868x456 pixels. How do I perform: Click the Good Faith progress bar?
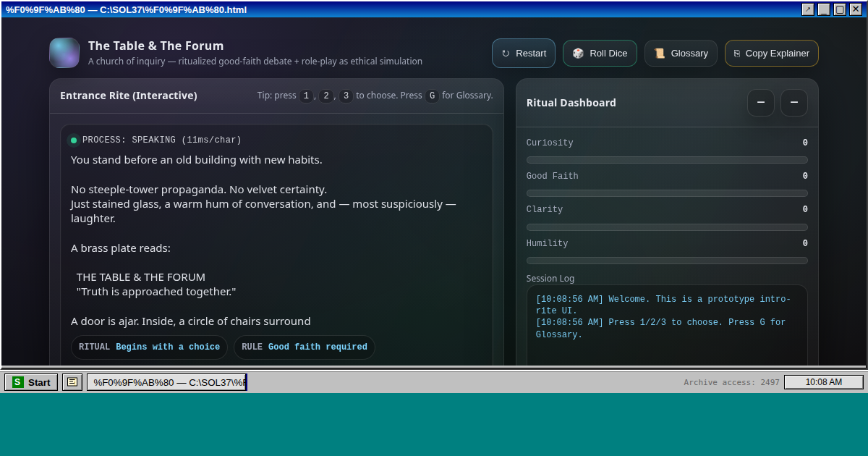(666, 193)
